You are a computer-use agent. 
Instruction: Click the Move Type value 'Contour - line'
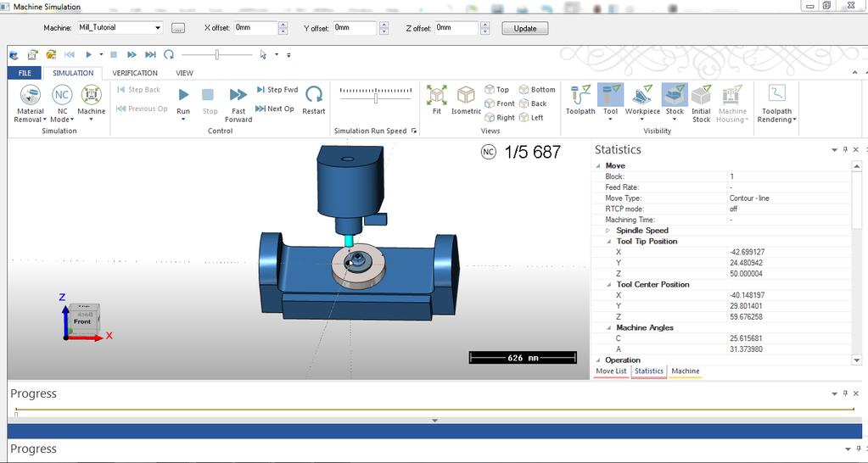(x=749, y=198)
